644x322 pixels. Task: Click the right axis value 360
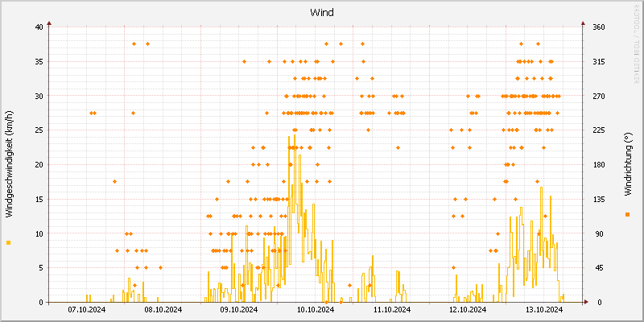coord(599,27)
